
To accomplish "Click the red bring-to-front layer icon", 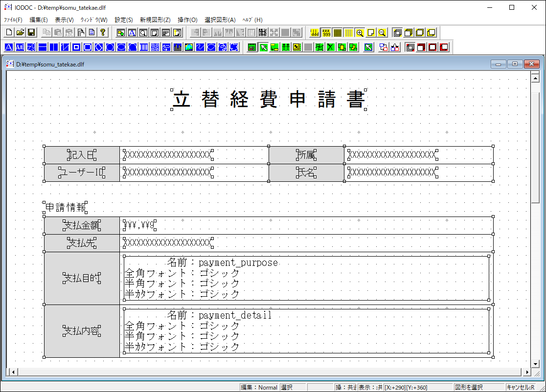I will tap(421, 47).
